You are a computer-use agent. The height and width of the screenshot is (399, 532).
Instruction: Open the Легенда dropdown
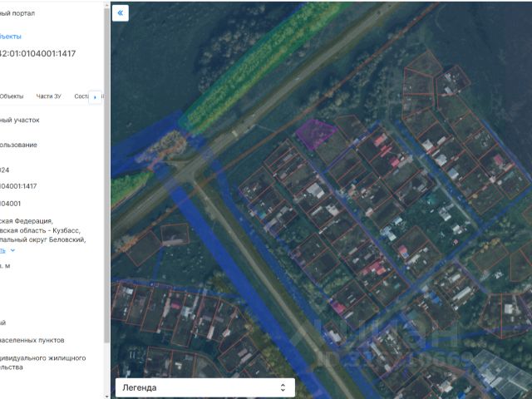[x=205, y=387]
